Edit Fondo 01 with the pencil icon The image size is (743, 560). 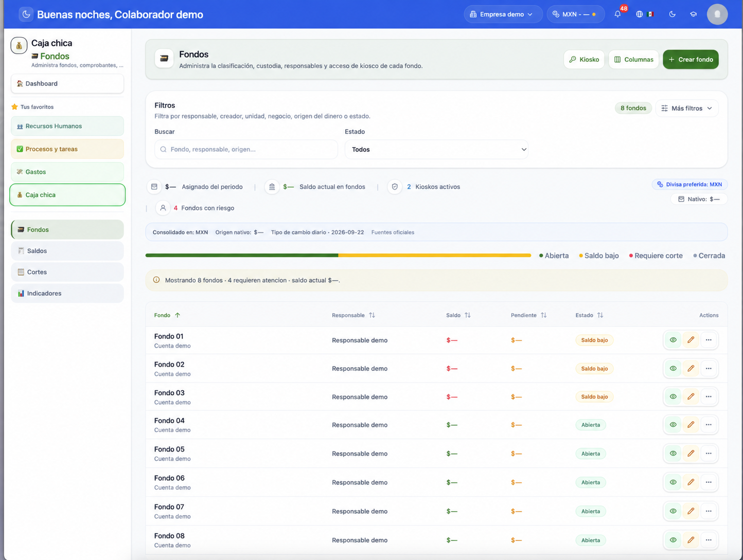[691, 340]
